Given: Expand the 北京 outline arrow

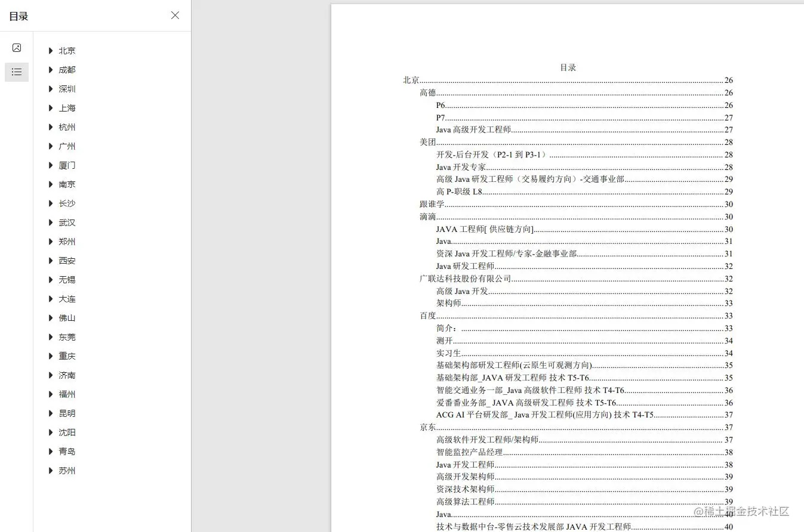Looking at the screenshot, I should 51,51.
